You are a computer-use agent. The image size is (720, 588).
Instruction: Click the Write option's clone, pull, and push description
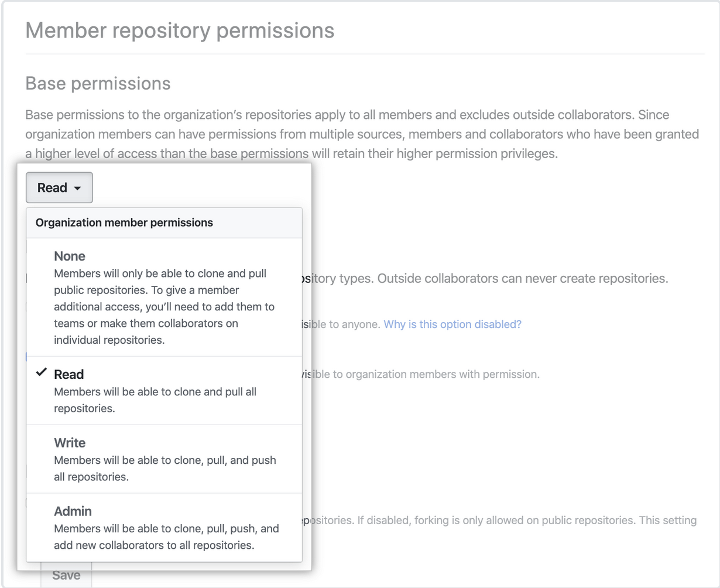coord(165,469)
